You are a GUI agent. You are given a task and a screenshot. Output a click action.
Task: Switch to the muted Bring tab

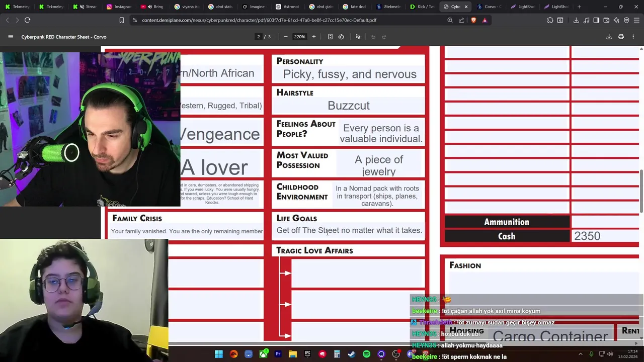tap(152, 7)
